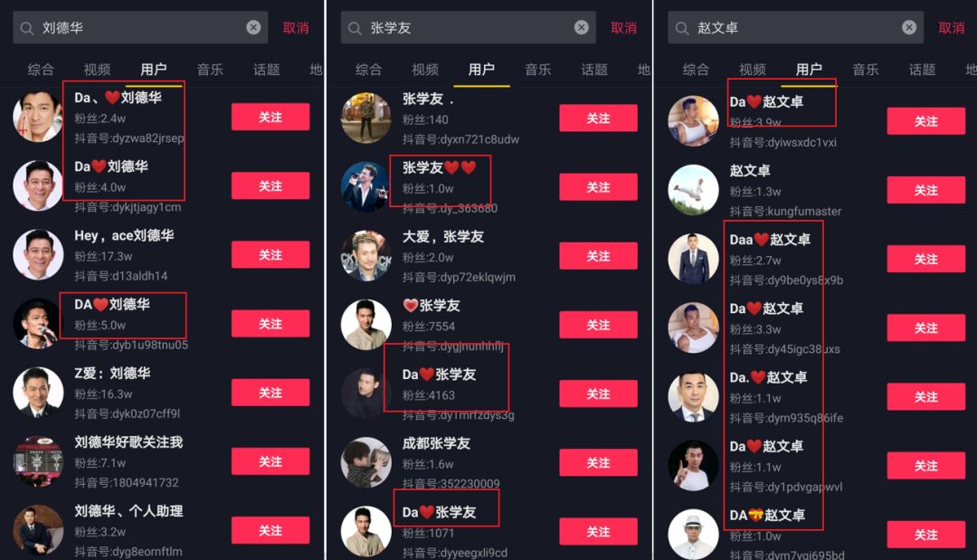Follow user 大爱，张学友
Image resolution: width=977 pixels, height=560 pixels.
tap(598, 256)
